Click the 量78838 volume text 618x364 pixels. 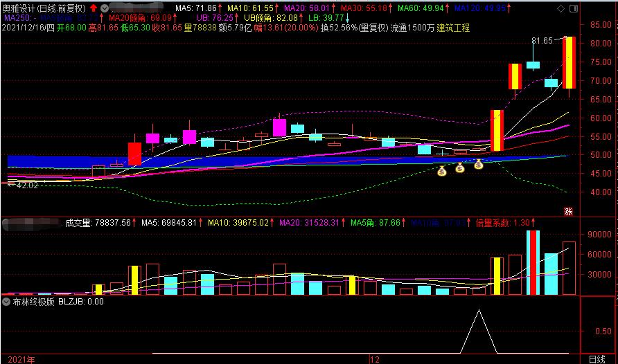pyautogui.click(x=200, y=28)
